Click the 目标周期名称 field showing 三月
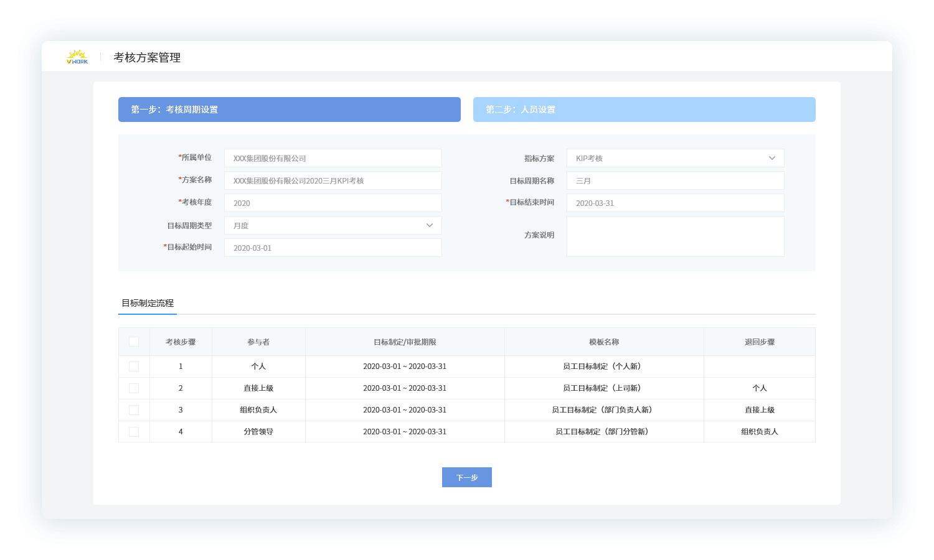The width and height of the screenshot is (934, 560). click(676, 180)
